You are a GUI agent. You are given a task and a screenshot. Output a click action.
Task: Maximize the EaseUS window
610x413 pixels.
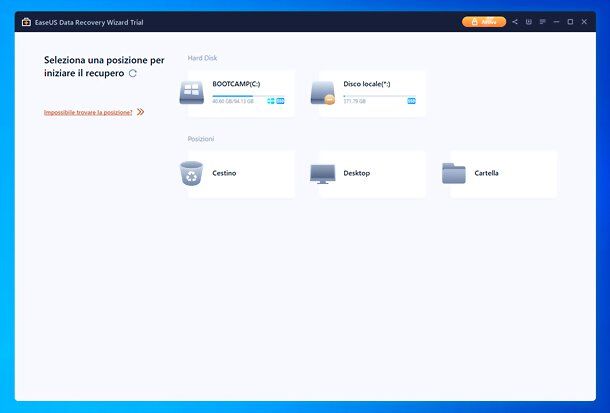[x=570, y=22]
